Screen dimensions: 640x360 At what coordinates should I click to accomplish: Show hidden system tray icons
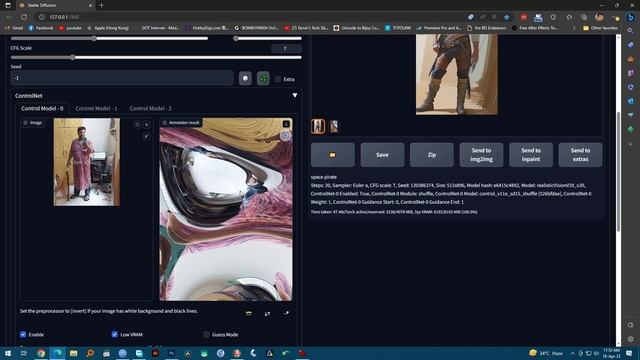click(572, 353)
